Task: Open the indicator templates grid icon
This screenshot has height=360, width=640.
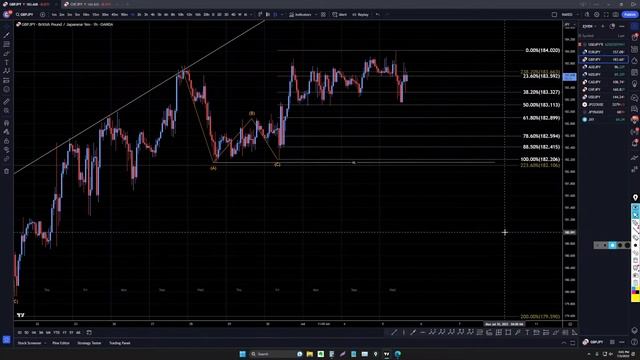Action: [323, 15]
